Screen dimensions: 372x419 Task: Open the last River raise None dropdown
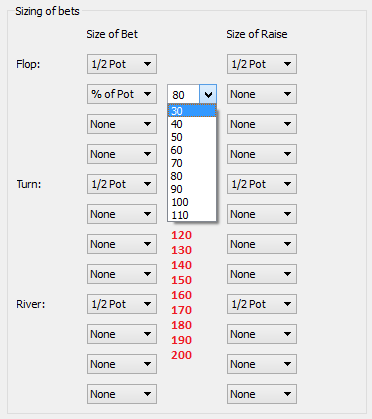pos(262,394)
